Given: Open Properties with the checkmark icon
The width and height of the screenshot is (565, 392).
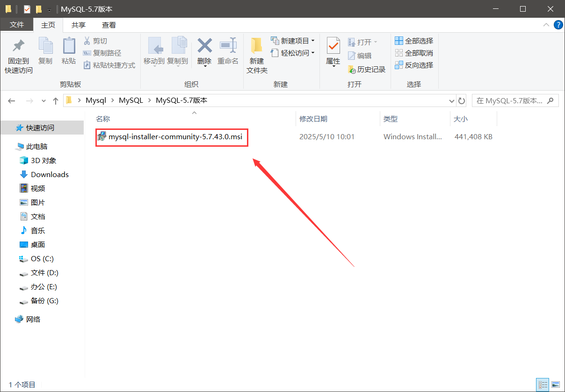Looking at the screenshot, I should pos(333,46).
